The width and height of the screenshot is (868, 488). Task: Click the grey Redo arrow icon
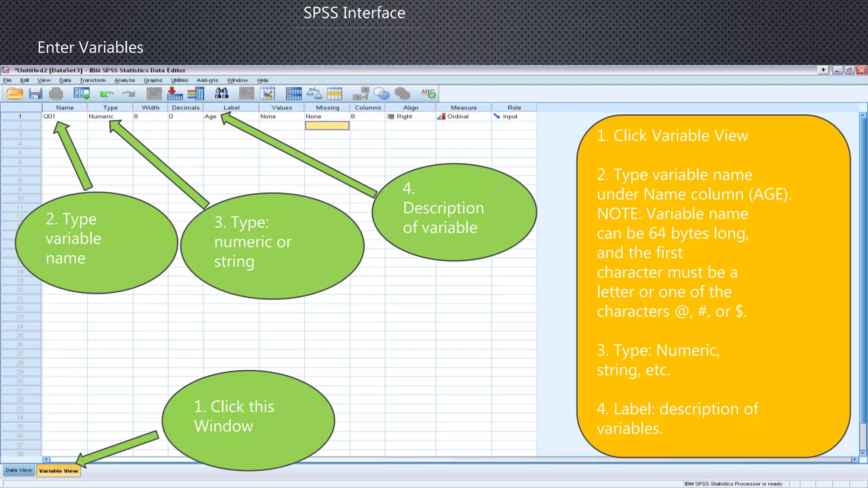point(128,94)
